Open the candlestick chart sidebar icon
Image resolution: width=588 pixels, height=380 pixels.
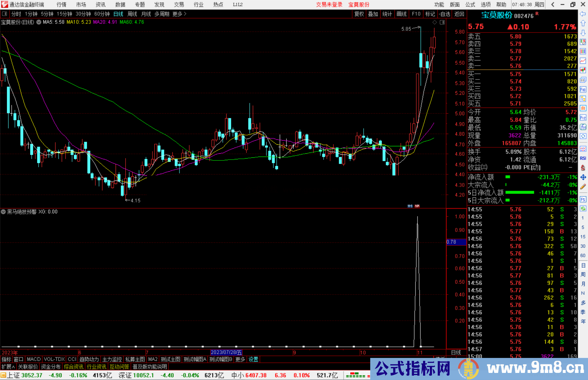pos(583,70)
